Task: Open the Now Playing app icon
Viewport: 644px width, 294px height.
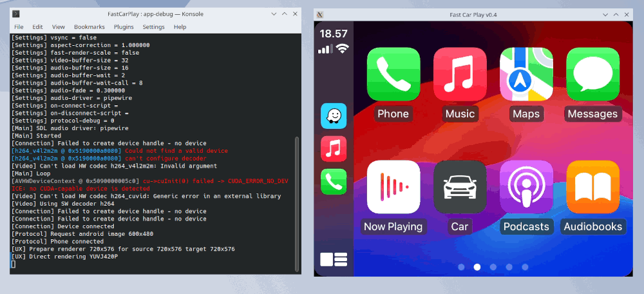Action: point(393,187)
